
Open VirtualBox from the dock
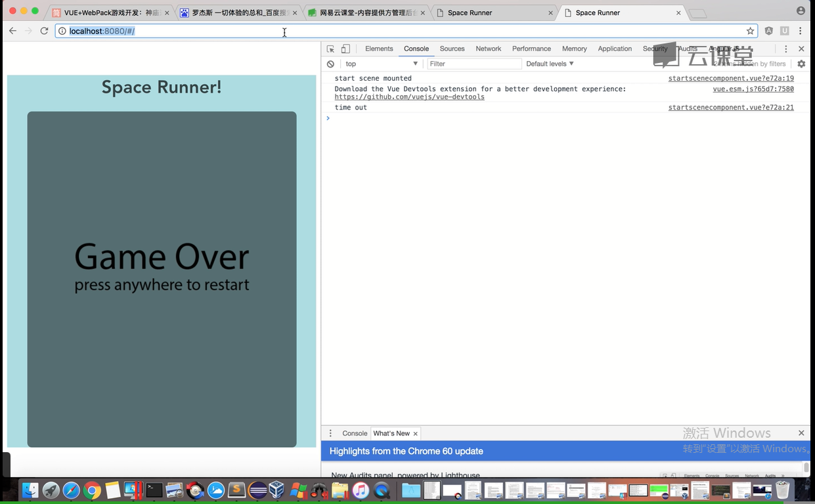coord(278,490)
